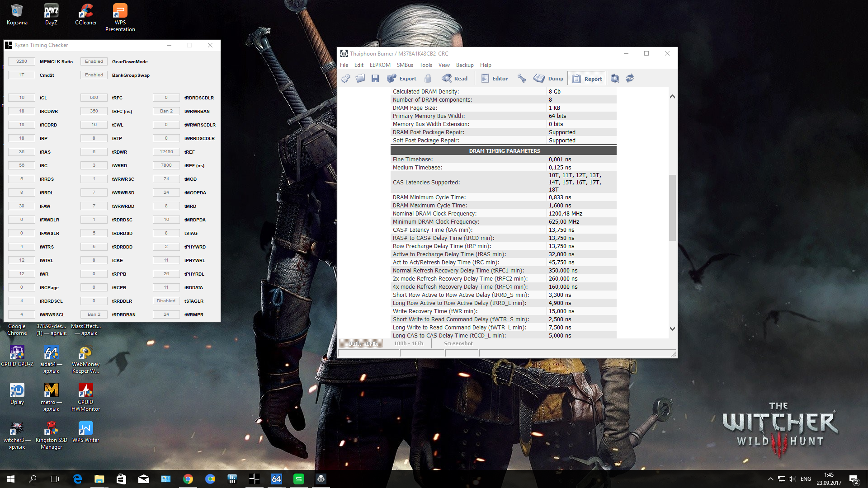The width and height of the screenshot is (868, 488).
Task: Click the gears settings icon in Thaiphoon toolbar
Action: point(346,79)
